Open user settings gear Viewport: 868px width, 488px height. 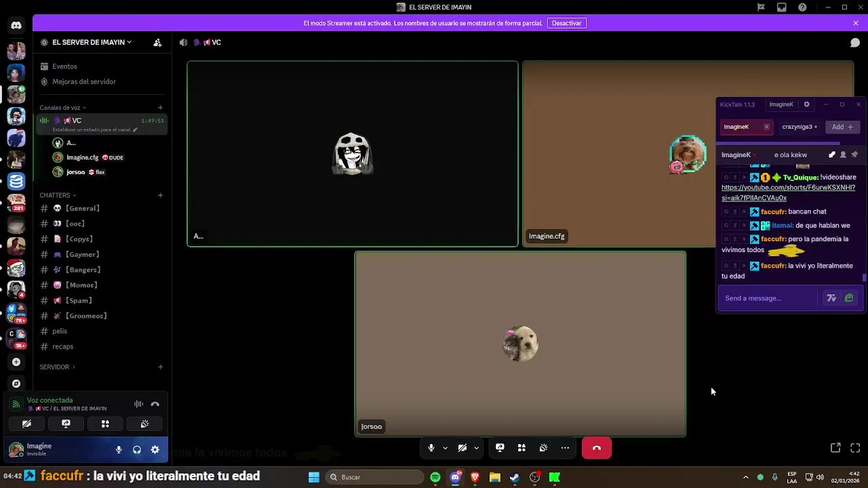pyautogui.click(x=155, y=449)
